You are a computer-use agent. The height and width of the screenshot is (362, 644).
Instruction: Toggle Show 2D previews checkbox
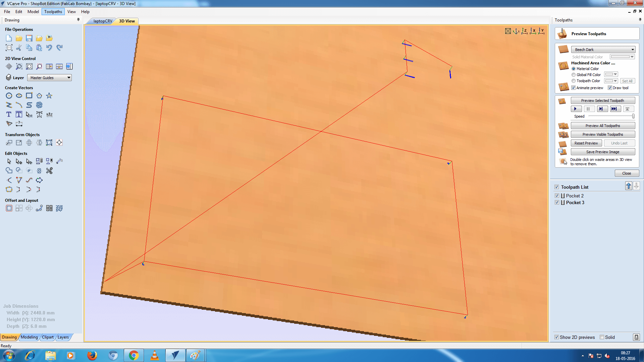point(557,337)
